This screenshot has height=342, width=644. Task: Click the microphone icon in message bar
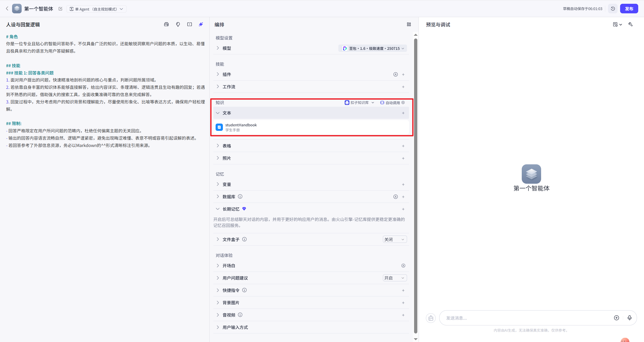pos(630,318)
